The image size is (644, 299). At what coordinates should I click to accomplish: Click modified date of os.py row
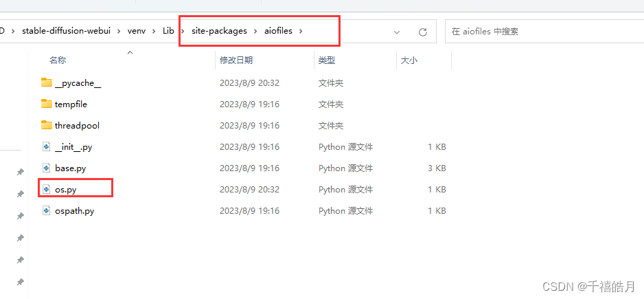pos(249,190)
